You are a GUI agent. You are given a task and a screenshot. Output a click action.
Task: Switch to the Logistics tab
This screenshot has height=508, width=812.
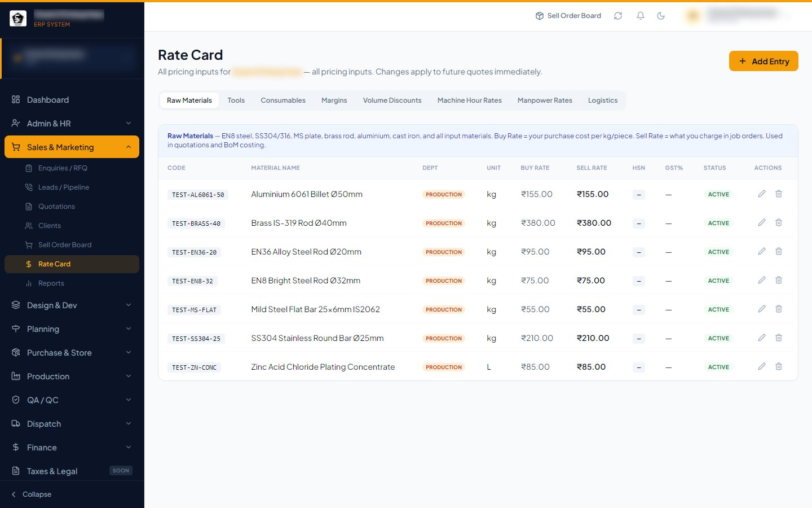click(x=603, y=100)
